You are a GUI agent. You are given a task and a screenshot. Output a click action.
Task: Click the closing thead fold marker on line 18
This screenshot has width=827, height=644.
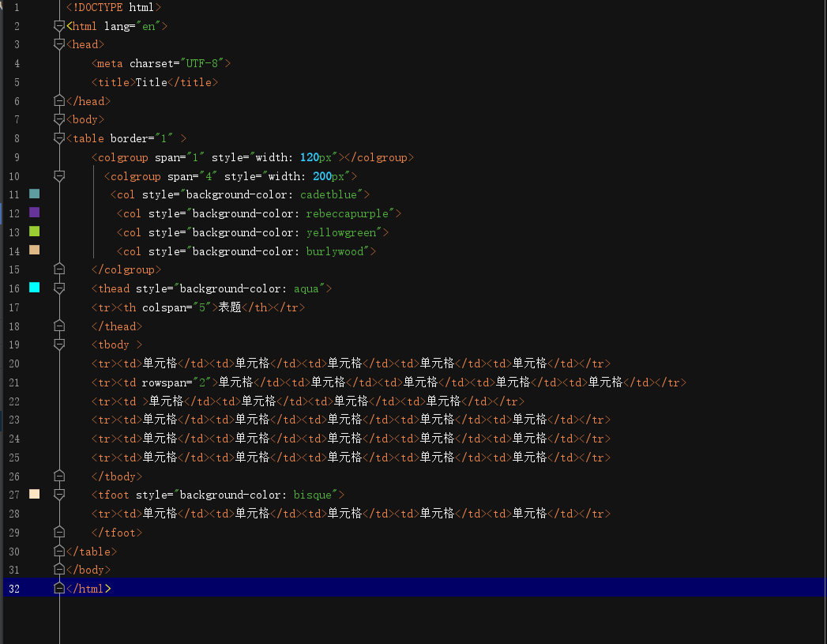click(x=59, y=326)
